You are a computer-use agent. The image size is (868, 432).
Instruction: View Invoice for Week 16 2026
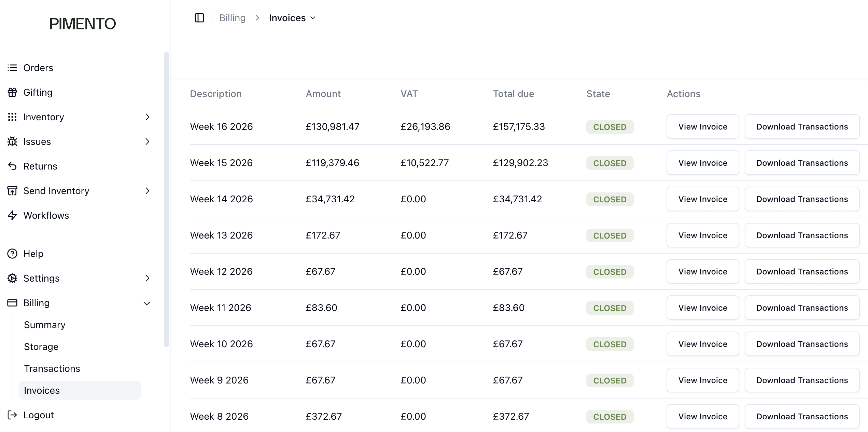(x=702, y=126)
